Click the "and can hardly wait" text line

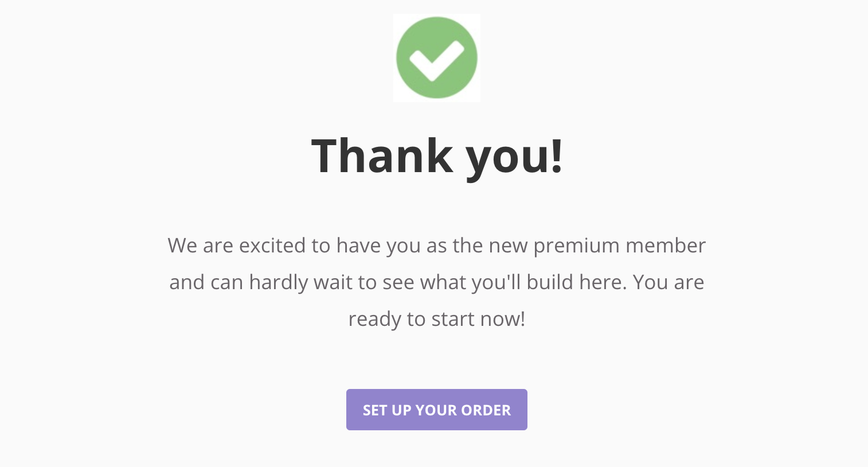point(437,282)
